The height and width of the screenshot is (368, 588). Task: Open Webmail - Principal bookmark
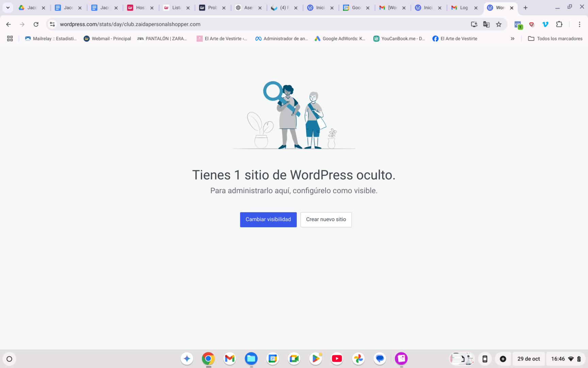coord(108,39)
